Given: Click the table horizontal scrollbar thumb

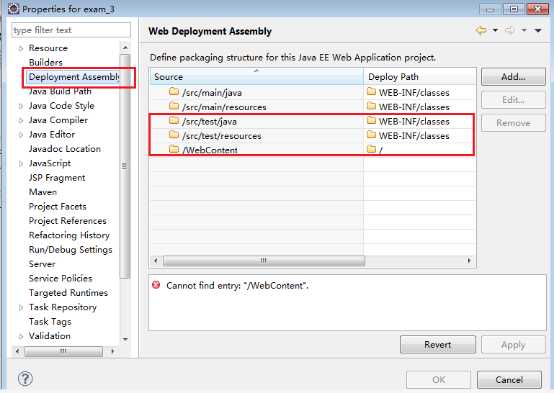Looking at the screenshot, I should [x=264, y=261].
